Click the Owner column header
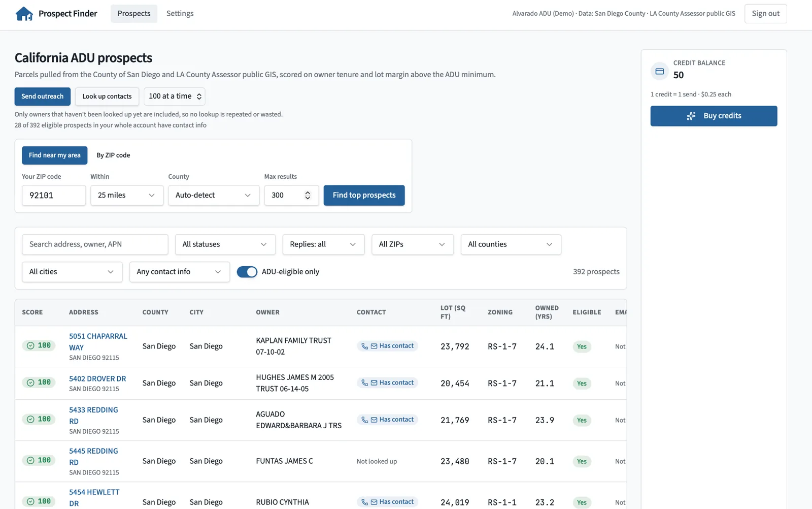Image resolution: width=812 pixels, height=509 pixels. coord(268,312)
